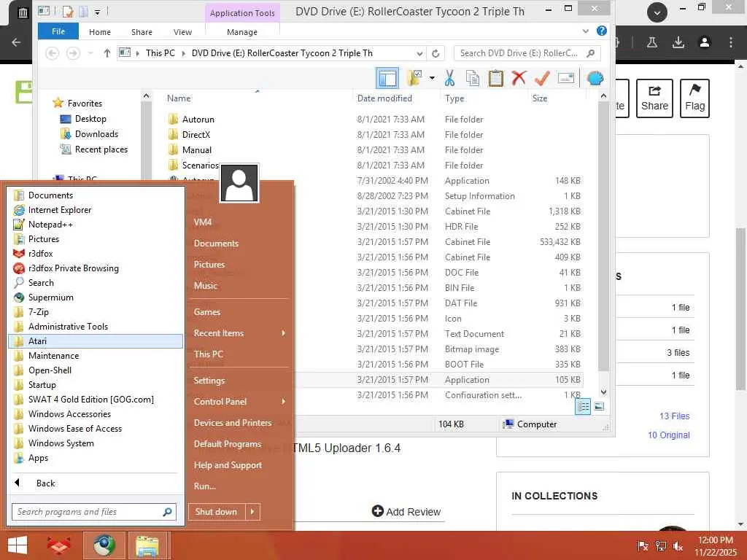Open Internet Explorer from Start menu
Viewport: 747px width, 560px height.
[x=60, y=209]
